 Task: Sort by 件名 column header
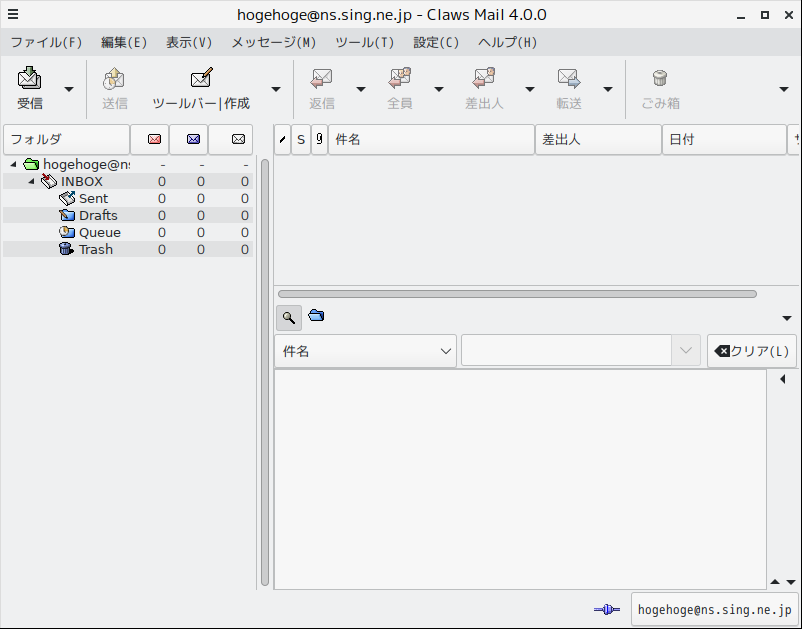coord(431,139)
